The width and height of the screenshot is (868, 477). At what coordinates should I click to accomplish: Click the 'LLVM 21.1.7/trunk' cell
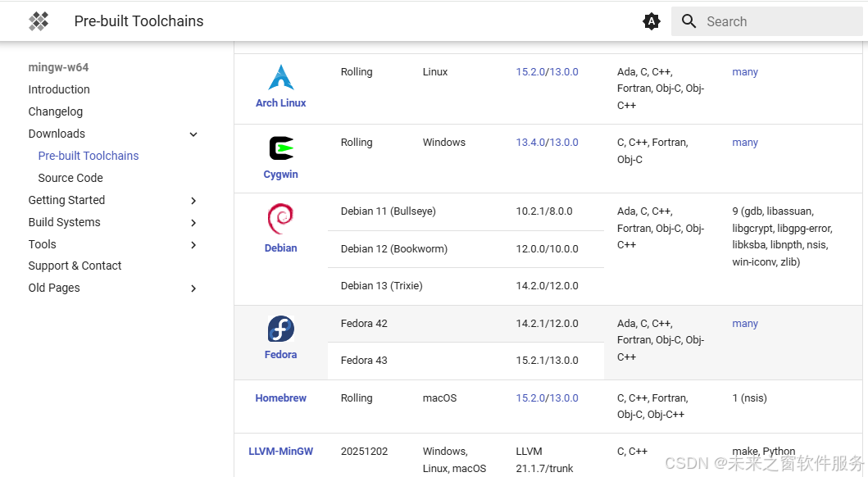point(544,459)
